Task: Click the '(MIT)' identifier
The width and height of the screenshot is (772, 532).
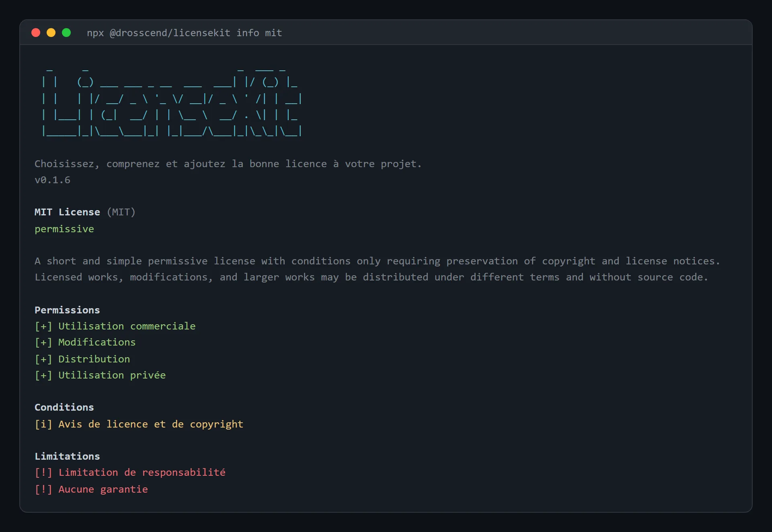Action: pyautogui.click(x=121, y=212)
